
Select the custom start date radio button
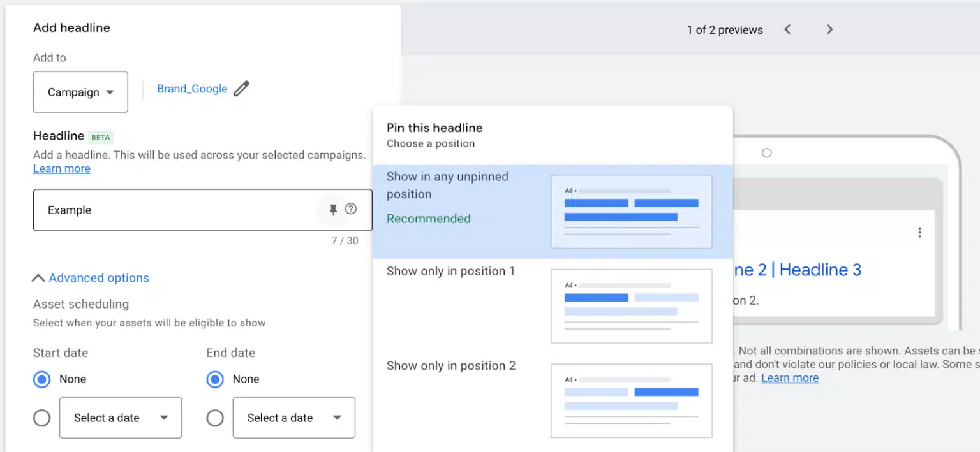tap(42, 418)
